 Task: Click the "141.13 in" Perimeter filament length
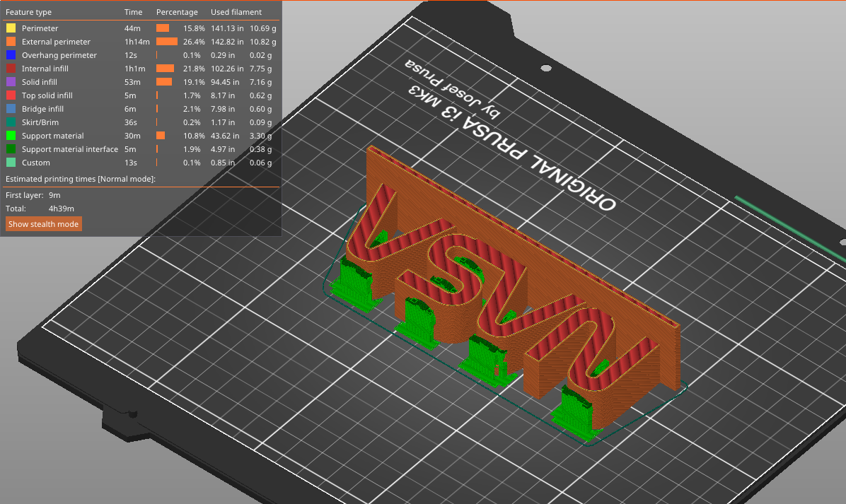click(x=227, y=28)
